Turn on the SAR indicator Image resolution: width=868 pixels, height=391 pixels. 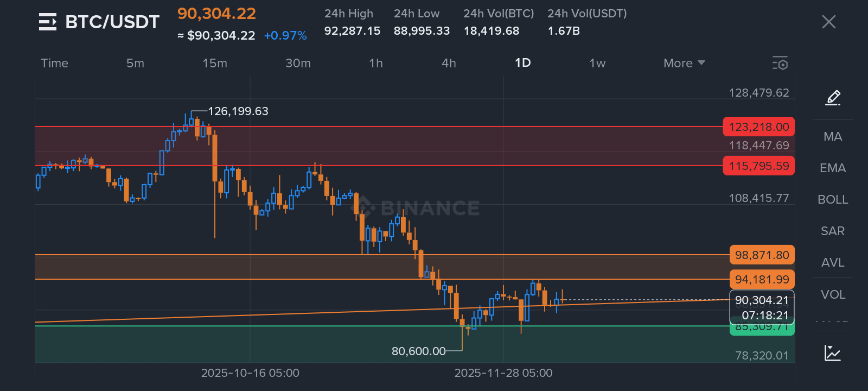point(833,231)
